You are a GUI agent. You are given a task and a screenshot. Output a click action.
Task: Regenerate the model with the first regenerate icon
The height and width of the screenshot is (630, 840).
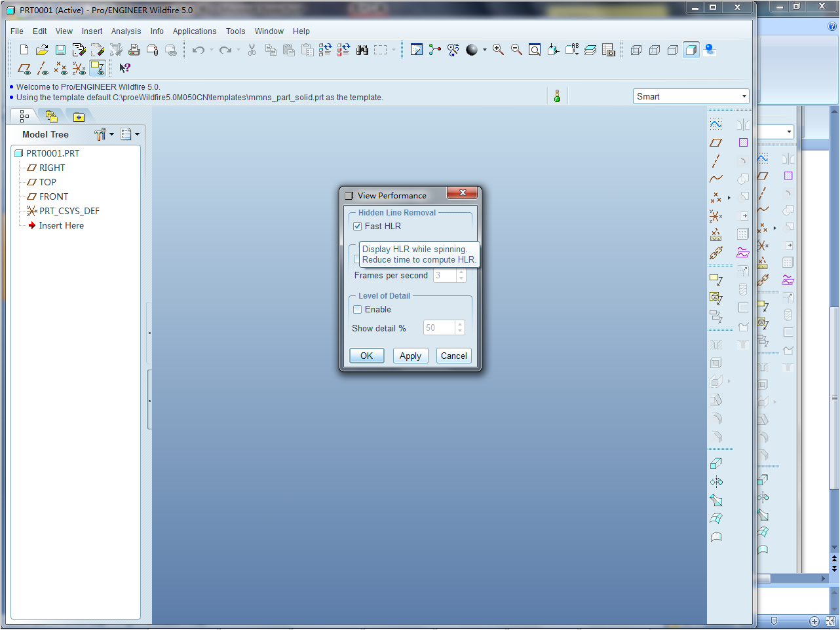(x=326, y=50)
